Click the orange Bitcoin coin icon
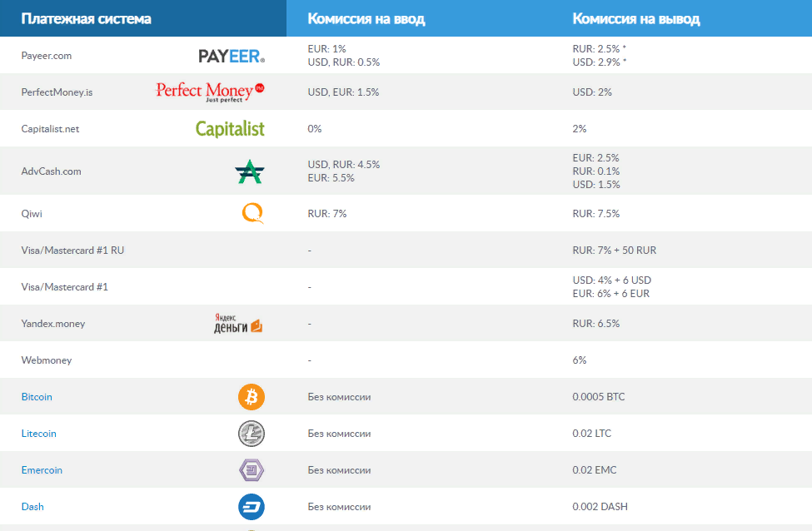The height and width of the screenshot is (531, 812). pyautogui.click(x=252, y=397)
